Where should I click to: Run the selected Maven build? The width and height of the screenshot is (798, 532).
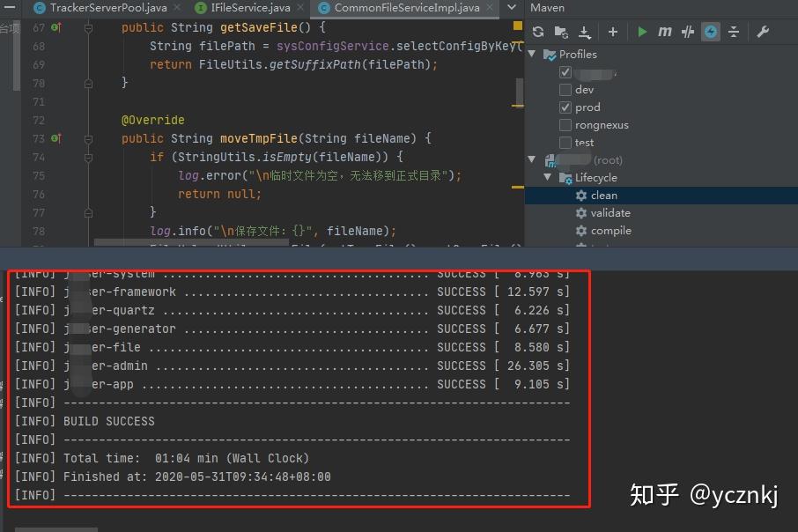tap(642, 31)
